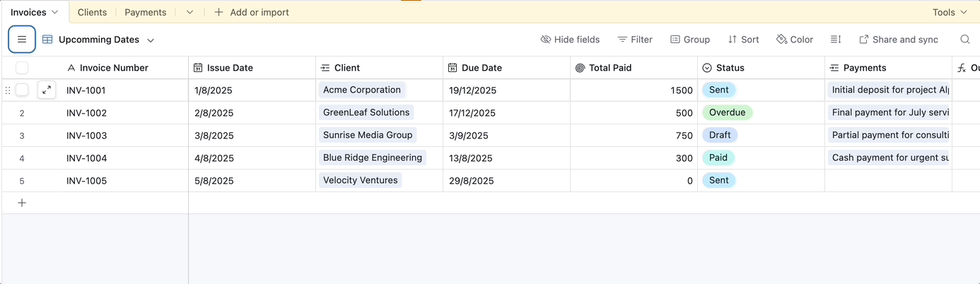Image resolution: width=980 pixels, height=284 pixels.
Task: Select the green Overdue status tag
Action: [x=727, y=112]
